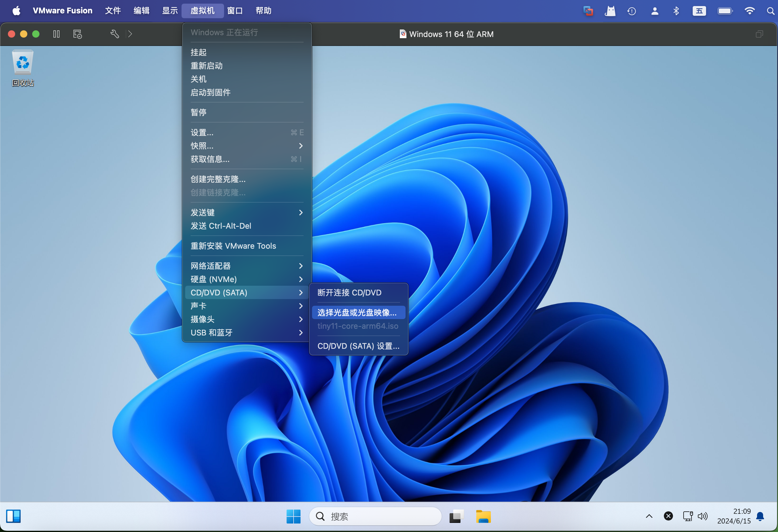Click the Windows taskbar search field

375,516
